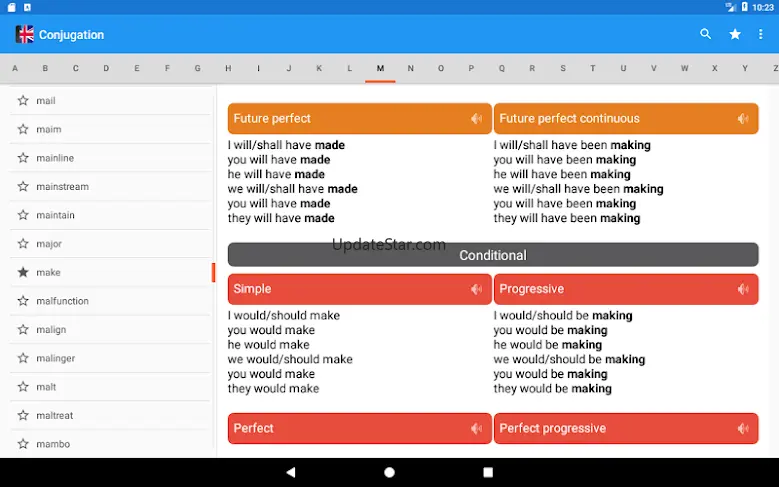Open the verb mail
This screenshot has height=487, width=779.
46,100
